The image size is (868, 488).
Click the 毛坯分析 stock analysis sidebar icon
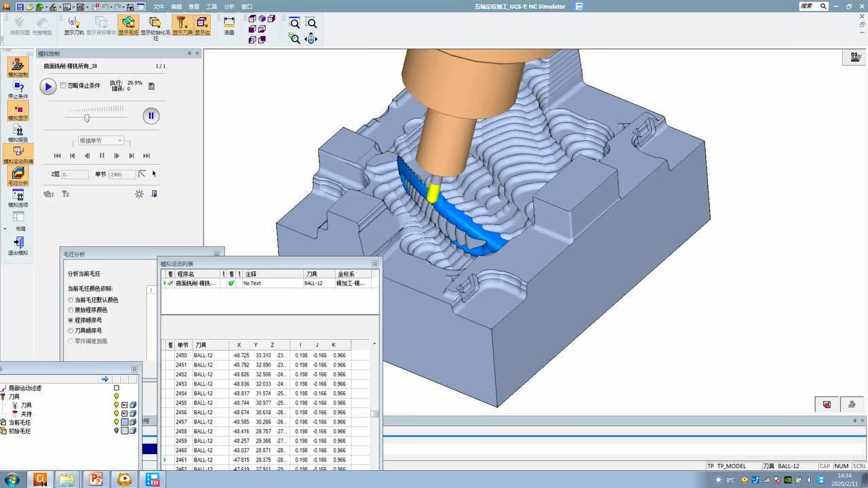pos(18,176)
